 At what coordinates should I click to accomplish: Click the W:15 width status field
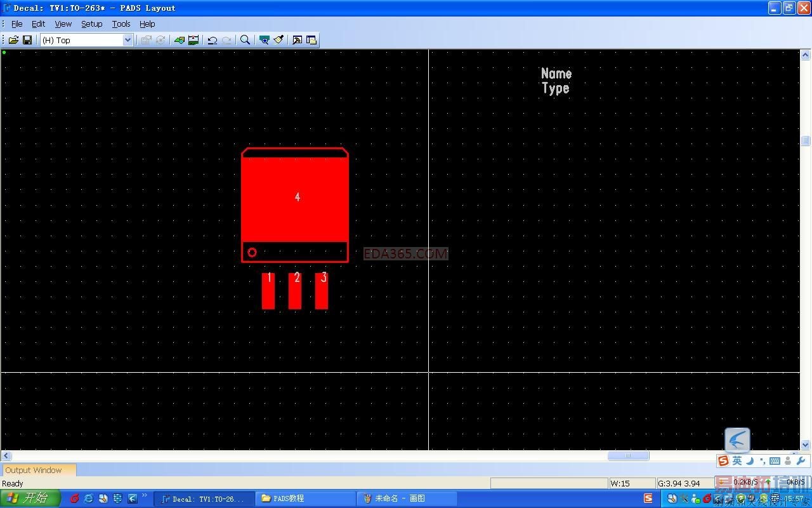coord(632,484)
